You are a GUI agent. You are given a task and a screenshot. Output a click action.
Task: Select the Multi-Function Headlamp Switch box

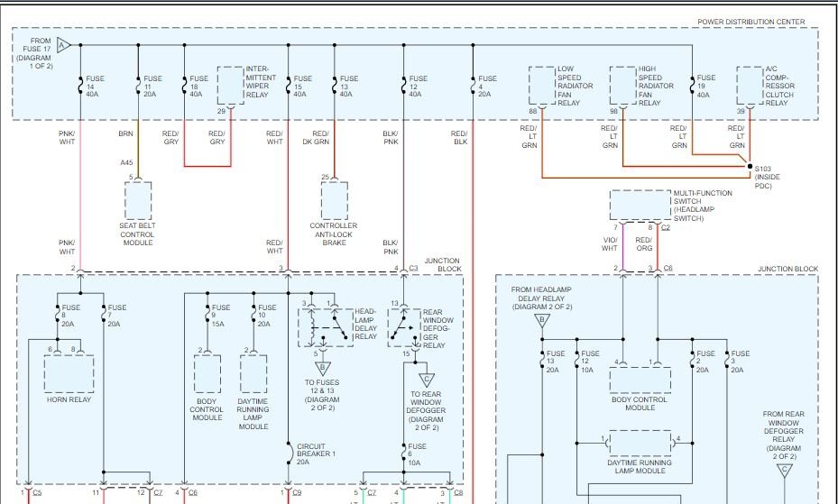[x=640, y=205]
